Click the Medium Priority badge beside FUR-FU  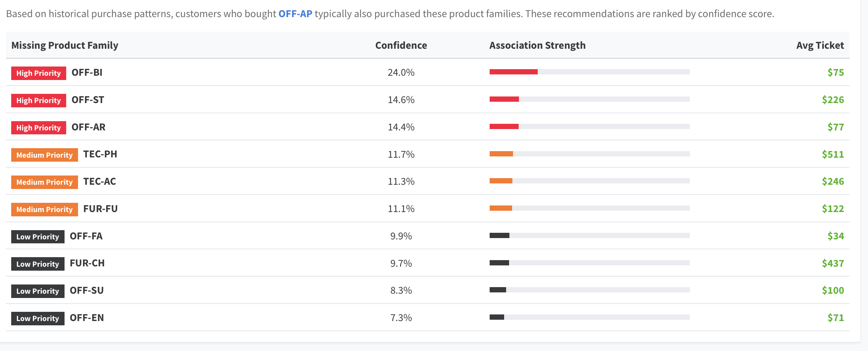(44, 209)
